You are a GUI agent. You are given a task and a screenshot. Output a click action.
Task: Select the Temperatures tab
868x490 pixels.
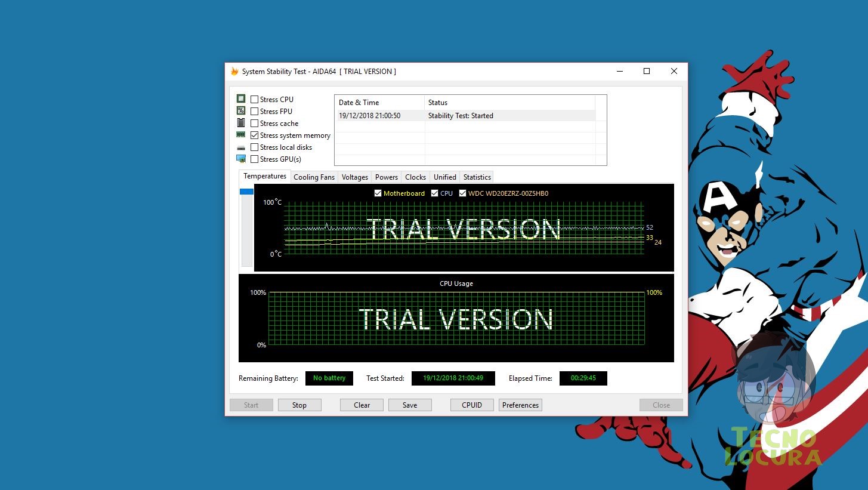tap(265, 177)
